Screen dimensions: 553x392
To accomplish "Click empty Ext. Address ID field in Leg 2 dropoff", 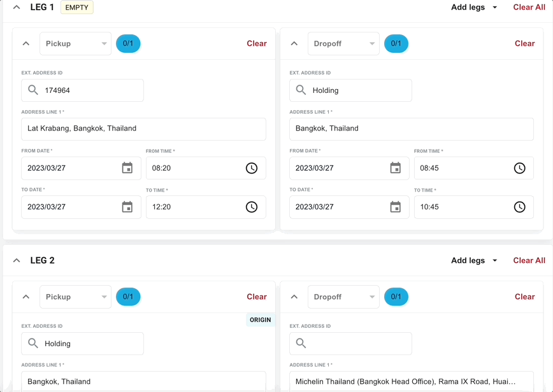I will point(350,344).
